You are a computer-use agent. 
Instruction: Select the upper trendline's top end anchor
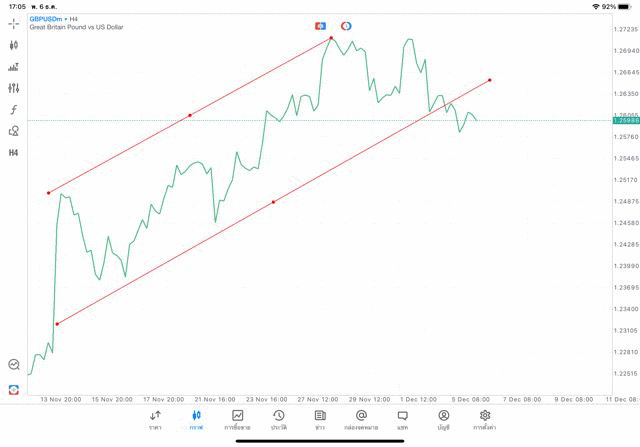332,38
